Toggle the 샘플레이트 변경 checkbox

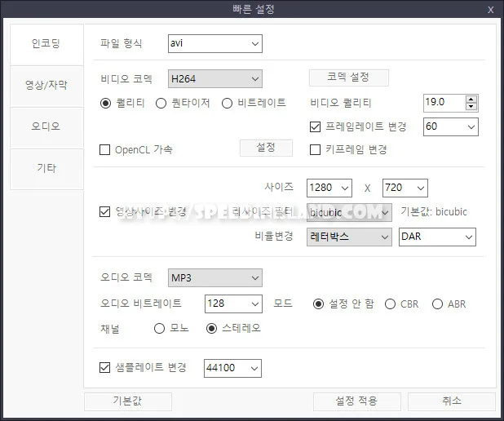(104, 368)
